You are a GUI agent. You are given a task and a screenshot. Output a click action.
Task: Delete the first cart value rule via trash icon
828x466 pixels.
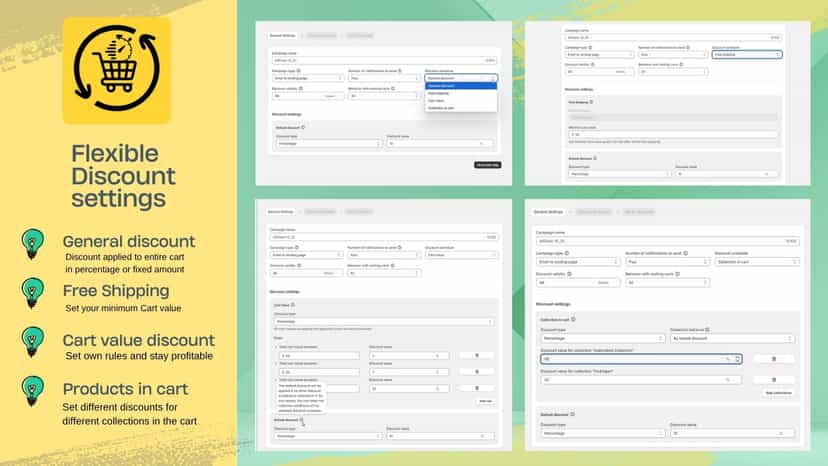[x=476, y=356]
